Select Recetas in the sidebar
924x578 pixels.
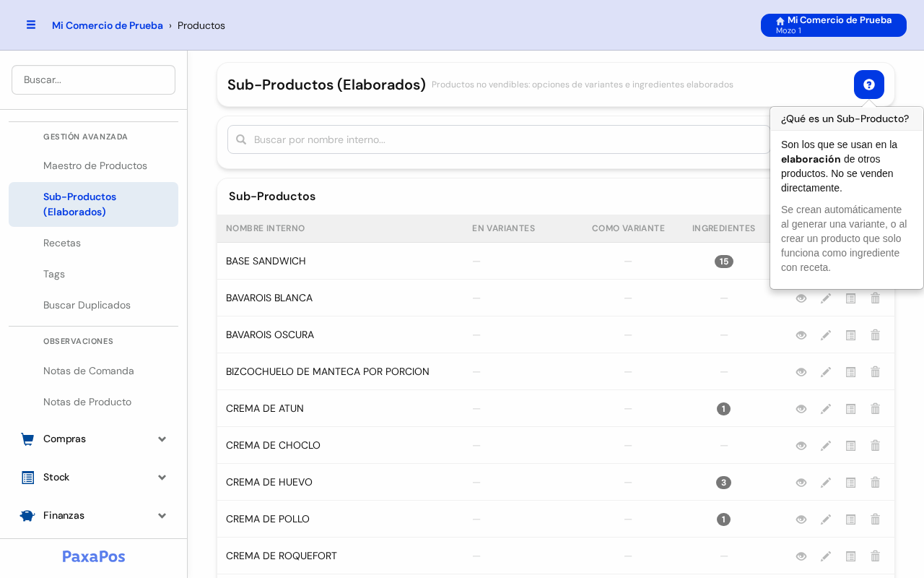click(62, 243)
